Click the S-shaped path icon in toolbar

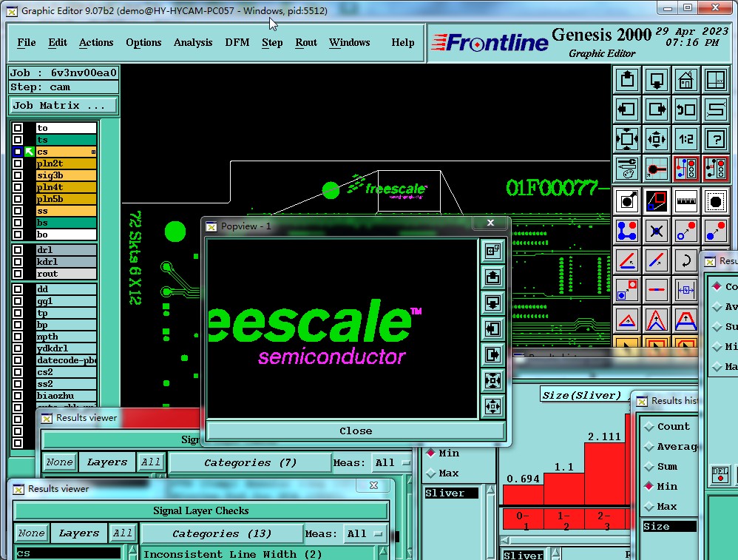pos(716,109)
